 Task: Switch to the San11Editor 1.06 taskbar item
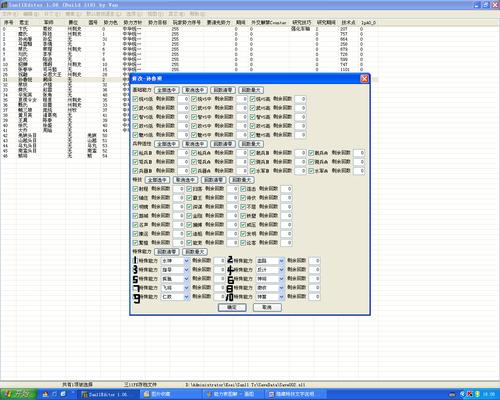pyautogui.click(x=108, y=394)
